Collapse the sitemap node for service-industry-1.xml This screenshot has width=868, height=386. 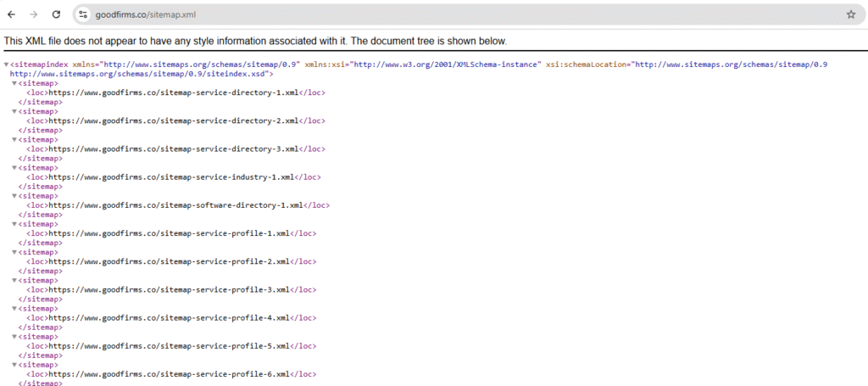coord(14,168)
